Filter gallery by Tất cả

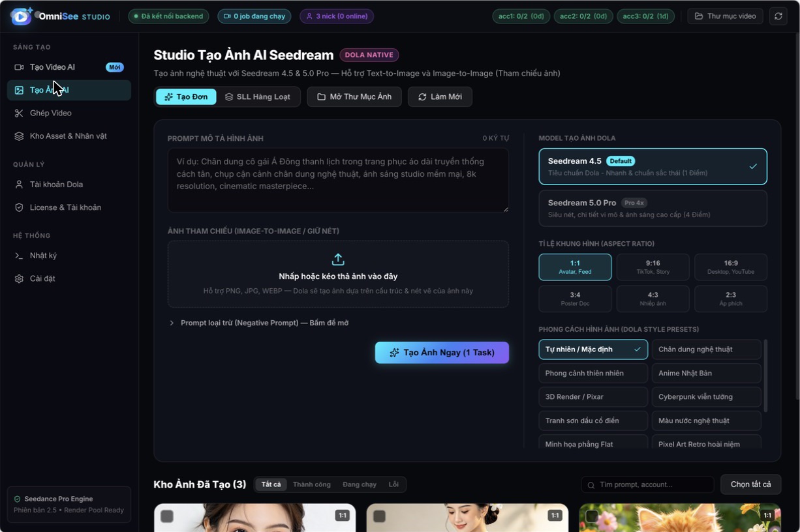click(x=271, y=484)
